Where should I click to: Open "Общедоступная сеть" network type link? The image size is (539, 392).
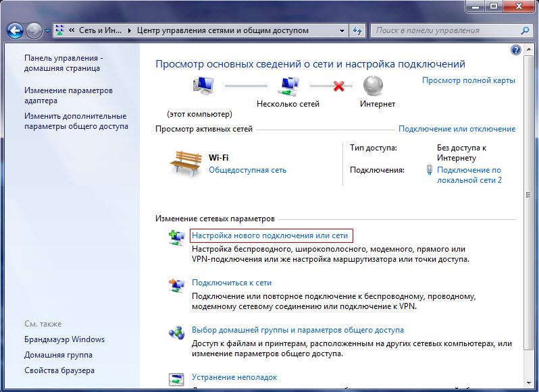coord(247,170)
